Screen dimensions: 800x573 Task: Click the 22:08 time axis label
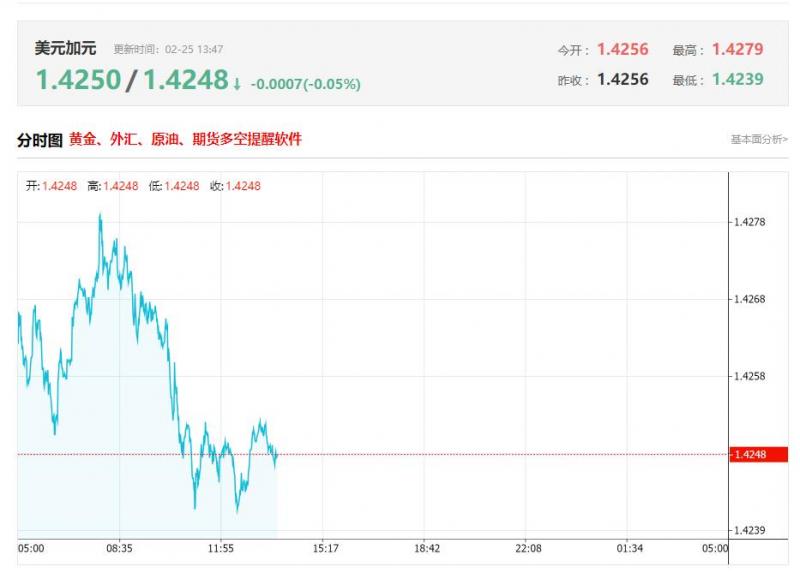[x=529, y=548]
